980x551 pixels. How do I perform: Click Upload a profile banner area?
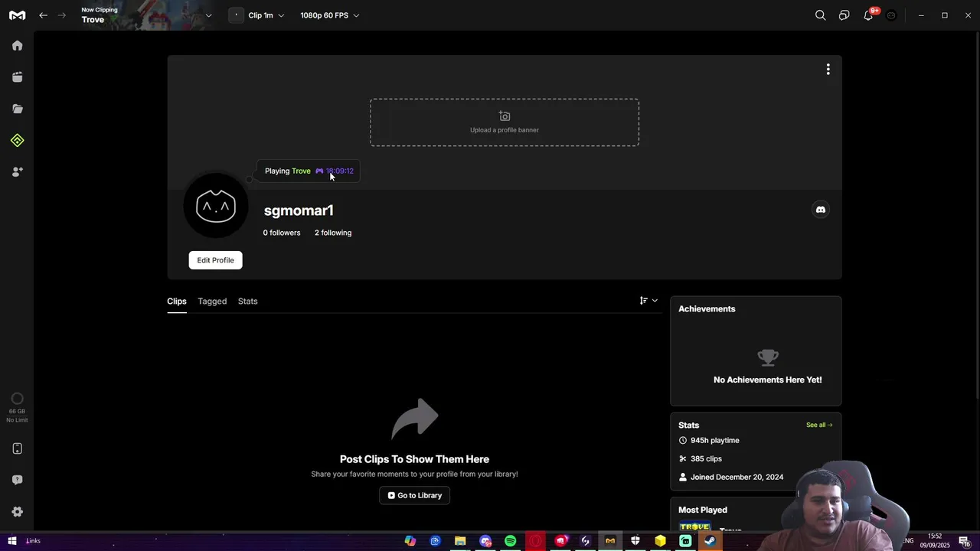pos(505,122)
